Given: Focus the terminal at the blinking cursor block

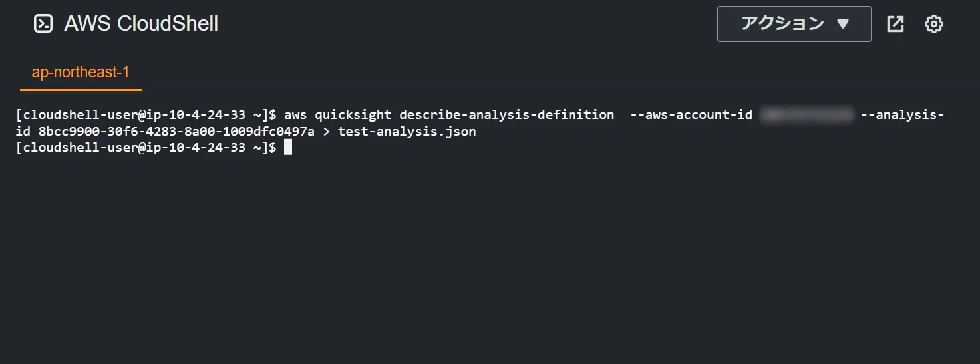Looking at the screenshot, I should click(288, 148).
